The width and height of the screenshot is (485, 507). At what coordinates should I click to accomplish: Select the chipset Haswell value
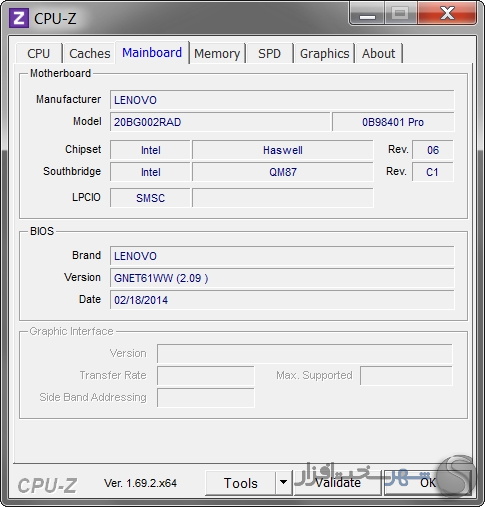(283, 150)
